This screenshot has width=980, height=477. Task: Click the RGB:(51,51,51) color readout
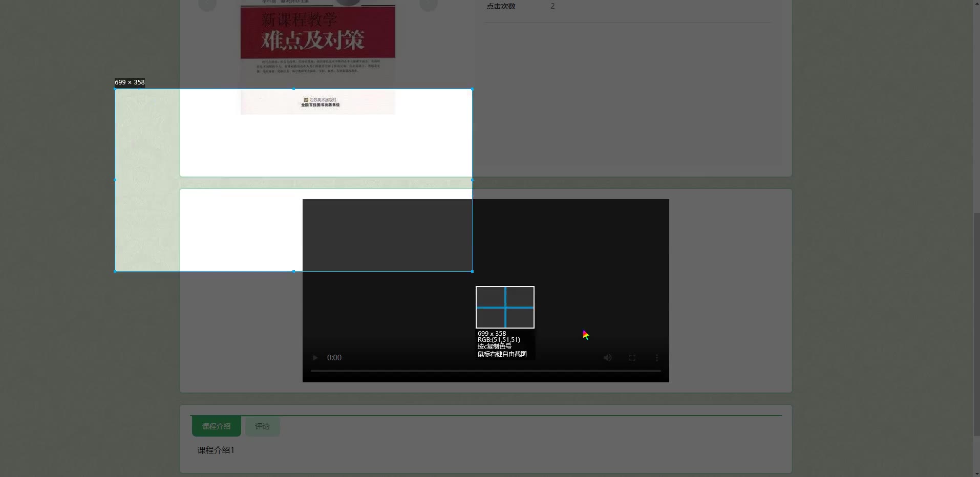499,340
